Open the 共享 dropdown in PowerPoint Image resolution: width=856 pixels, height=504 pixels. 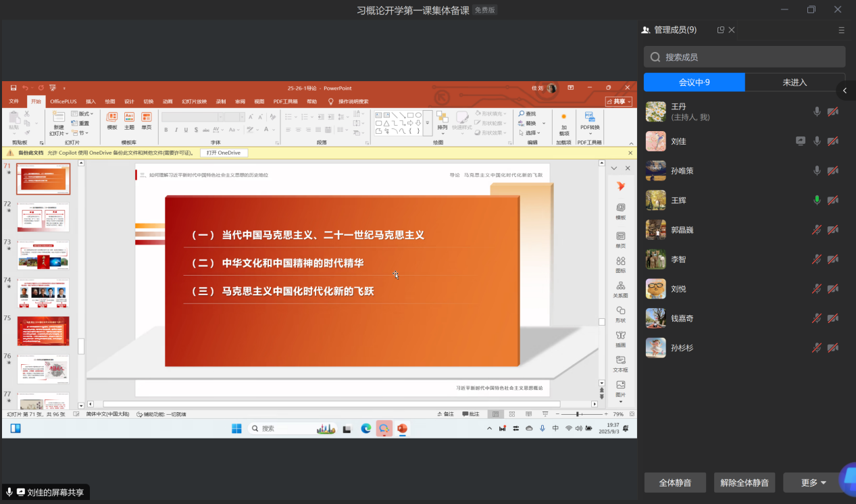click(x=619, y=101)
